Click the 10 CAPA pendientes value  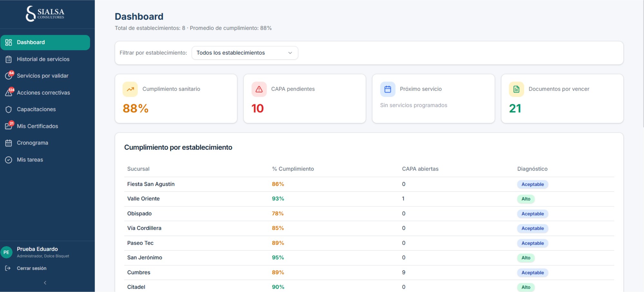pos(258,108)
